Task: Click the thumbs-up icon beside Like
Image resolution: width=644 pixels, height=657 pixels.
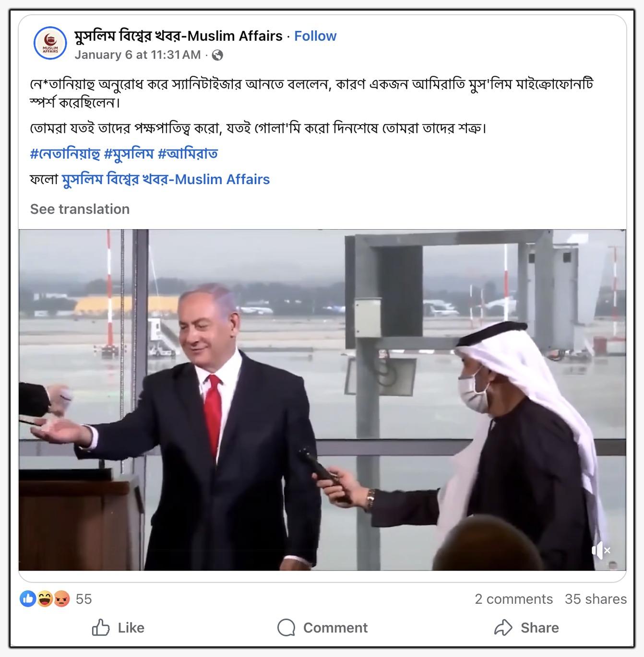Action: point(101,627)
